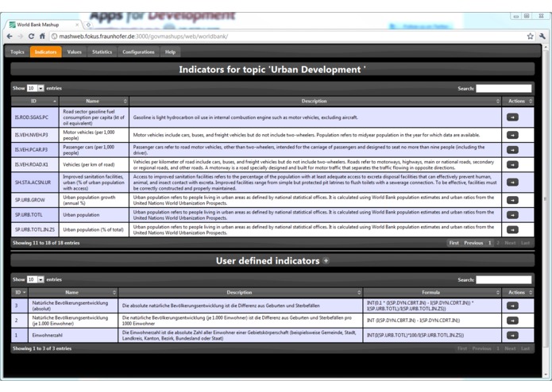
Task: Click arrow action for Einwohnerzahl row
Action: (x=512, y=336)
